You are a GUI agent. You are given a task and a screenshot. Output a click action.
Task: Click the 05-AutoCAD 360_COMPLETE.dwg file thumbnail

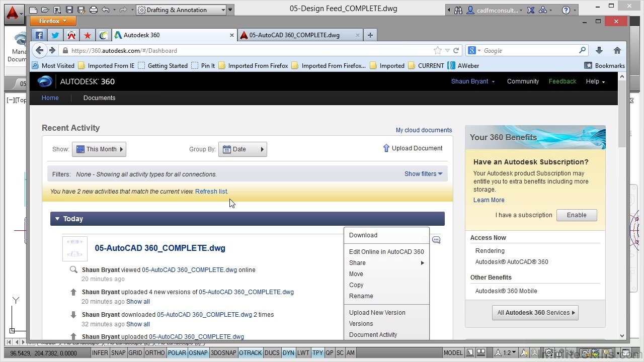click(75, 249)
